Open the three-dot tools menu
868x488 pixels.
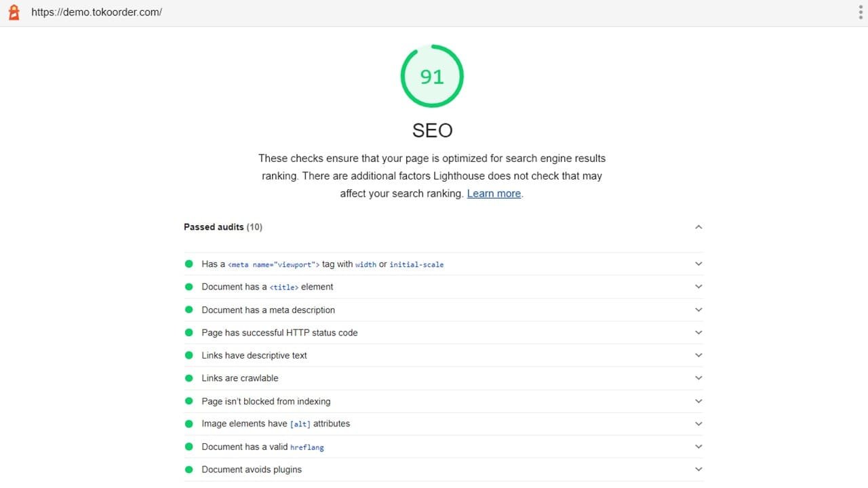point(861,12)
